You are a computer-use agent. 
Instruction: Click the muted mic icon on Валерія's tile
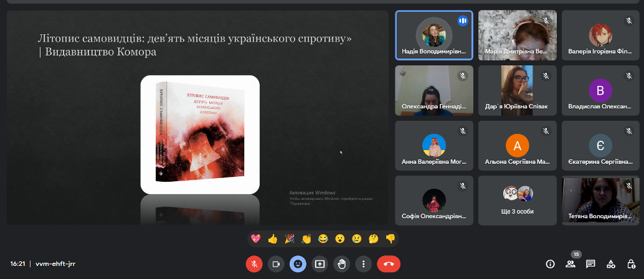tap(629, 21)
